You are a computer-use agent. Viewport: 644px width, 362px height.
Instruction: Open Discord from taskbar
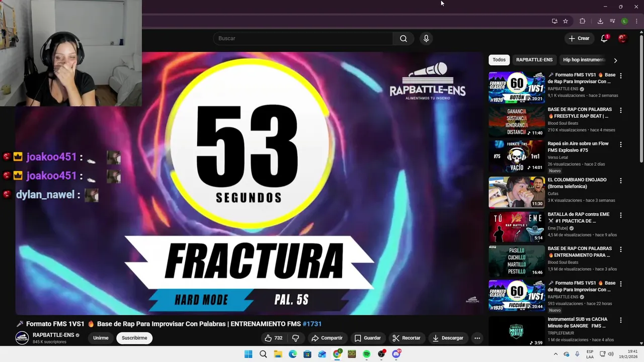396,354
